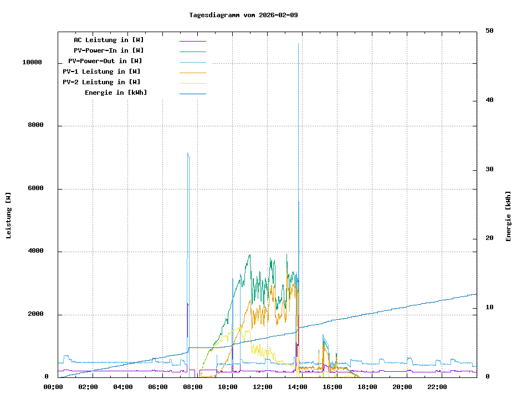Click the Leistung [W] left axis title

9,216
